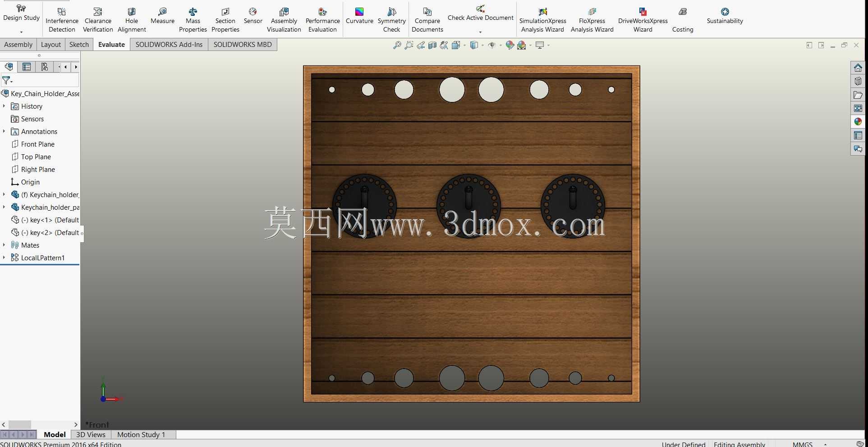This screenshot has width=868, height=447.
Task: Click Zoom to Fit in view toolbar
Action: [397, 45]
